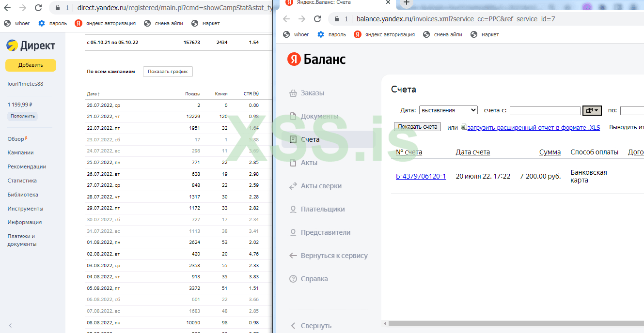
Task: Select the Документы icon in Balance sidebar
Action: (293, 116)
